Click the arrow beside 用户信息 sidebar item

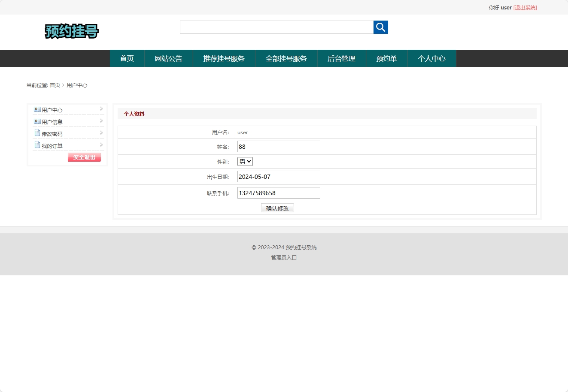[101, 121]
